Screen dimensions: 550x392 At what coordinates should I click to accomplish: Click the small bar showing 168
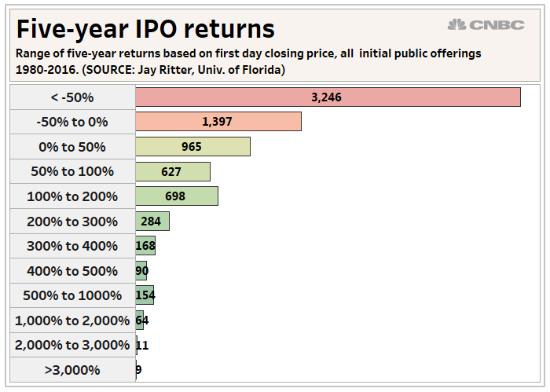pyautogui.click(x=145, y=246)
